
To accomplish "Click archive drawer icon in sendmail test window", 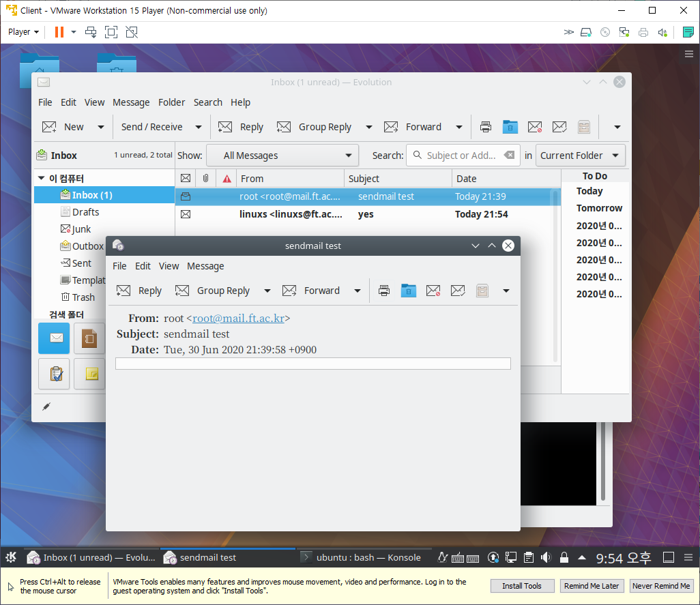I will 482,291.
